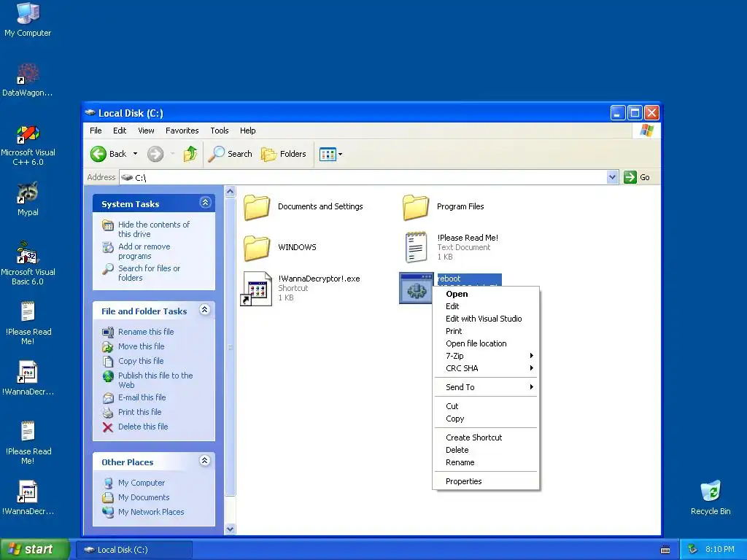Open the File menu

(96, 131)
